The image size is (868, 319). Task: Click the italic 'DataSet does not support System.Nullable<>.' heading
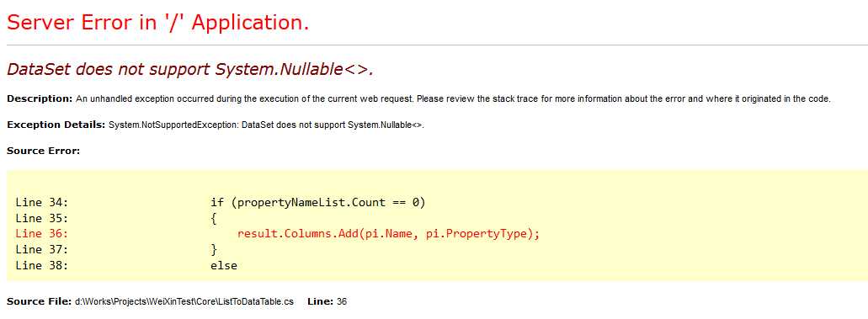tap(190, 69)
